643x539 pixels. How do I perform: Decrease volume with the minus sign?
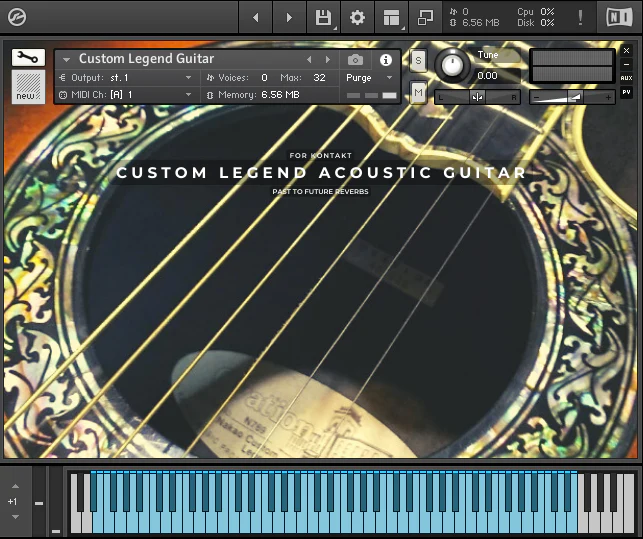click(x=536, y=97)
